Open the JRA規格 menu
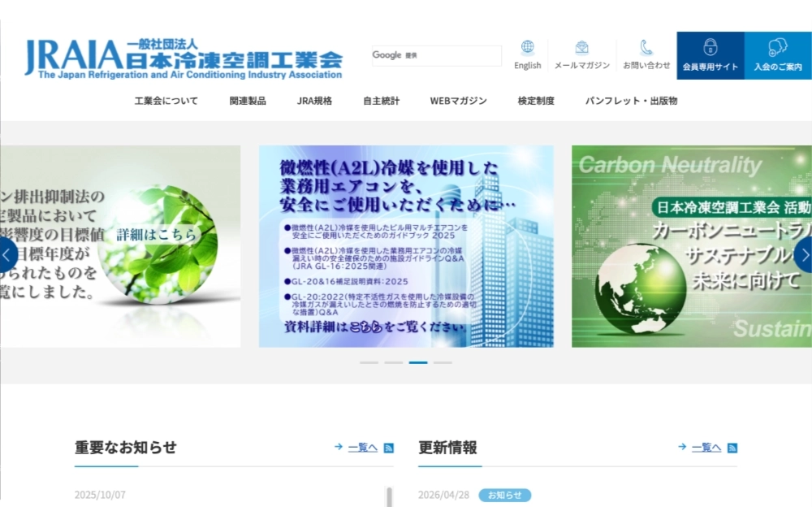Image resolution: width=812 pixels, height=507 pixels. [314, 101]
